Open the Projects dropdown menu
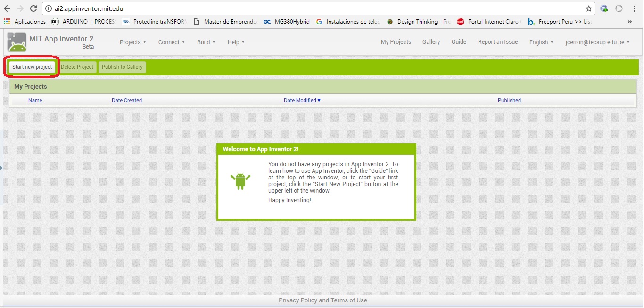The image size is (644, 308). (x=132, y=42)
